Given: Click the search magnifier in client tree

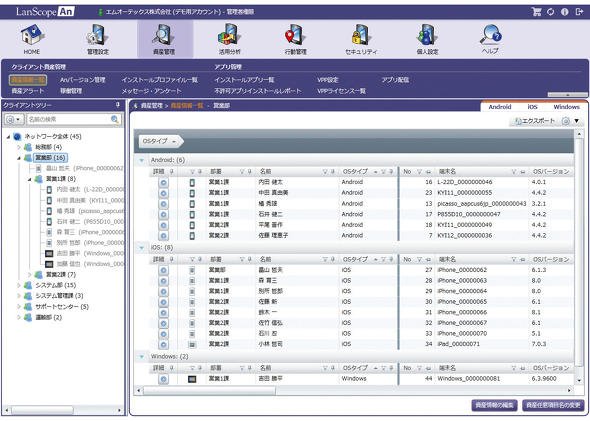Looking at the screenshot, I should pos(115,120).
